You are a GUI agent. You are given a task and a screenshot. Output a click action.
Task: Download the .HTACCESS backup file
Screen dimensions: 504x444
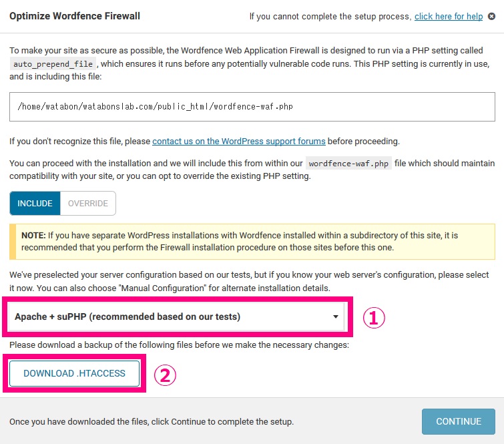click(x=74, y=373)
